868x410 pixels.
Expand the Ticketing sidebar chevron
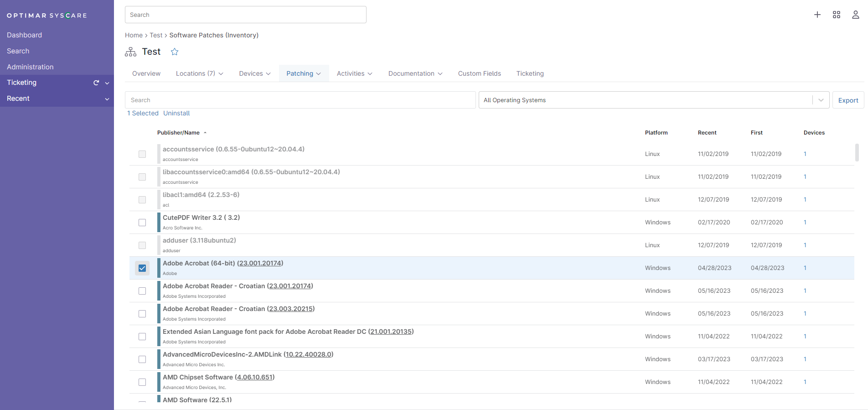coord(107,83)
